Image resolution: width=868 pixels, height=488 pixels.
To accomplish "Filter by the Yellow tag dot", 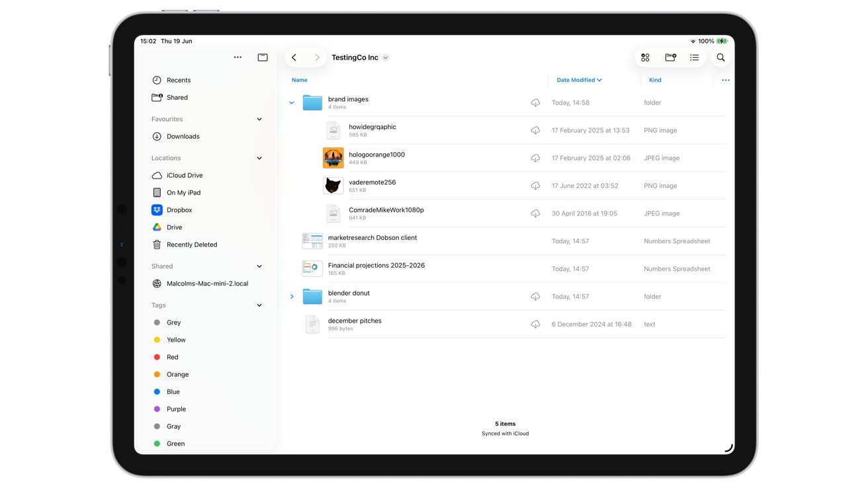I will (x=157, y=340).
